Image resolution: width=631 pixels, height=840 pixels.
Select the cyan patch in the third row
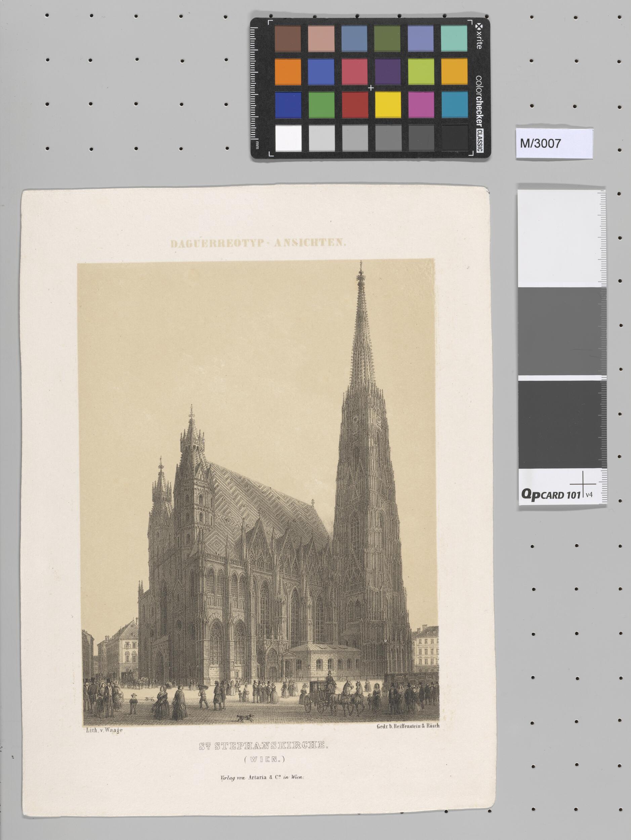coord(455,104)
